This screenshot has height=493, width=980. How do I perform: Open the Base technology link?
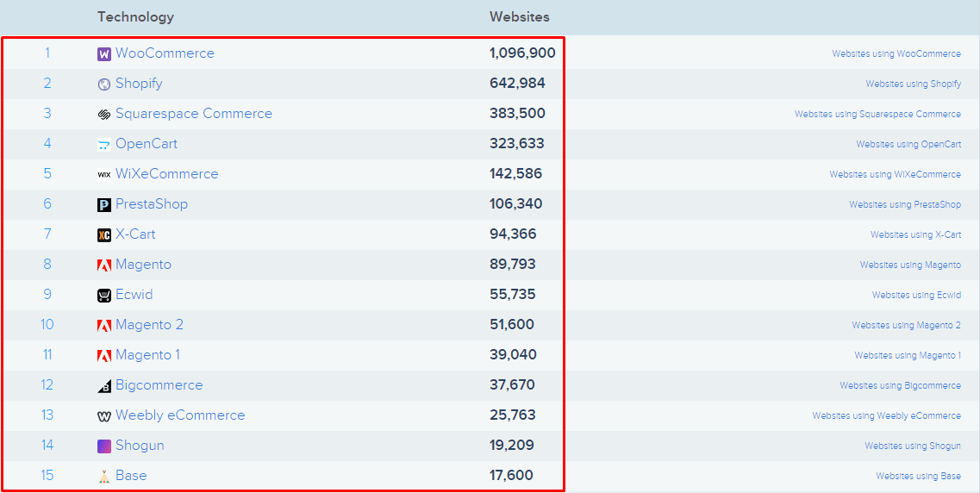click(x=131, y=476)
